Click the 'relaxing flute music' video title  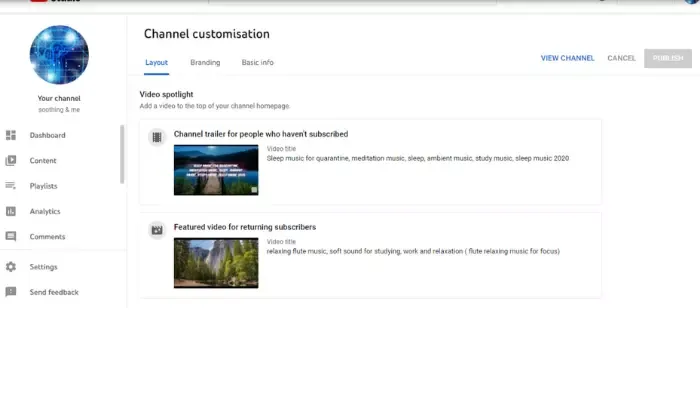(413, 251)
